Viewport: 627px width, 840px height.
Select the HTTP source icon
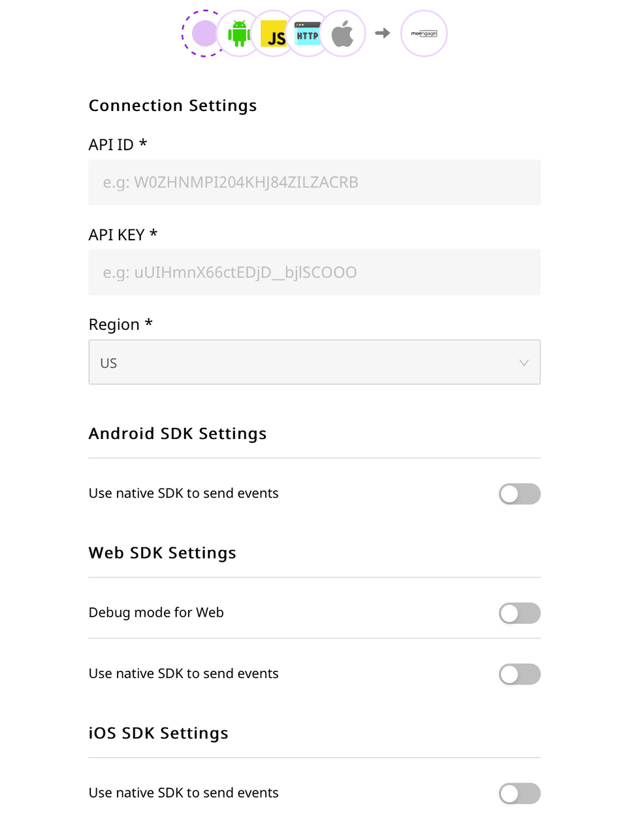tap(308, 33)
